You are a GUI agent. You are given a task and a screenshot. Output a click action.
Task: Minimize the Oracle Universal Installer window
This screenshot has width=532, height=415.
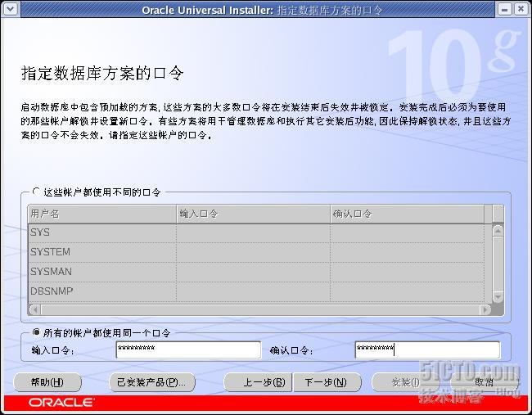(x=504, y=9)
